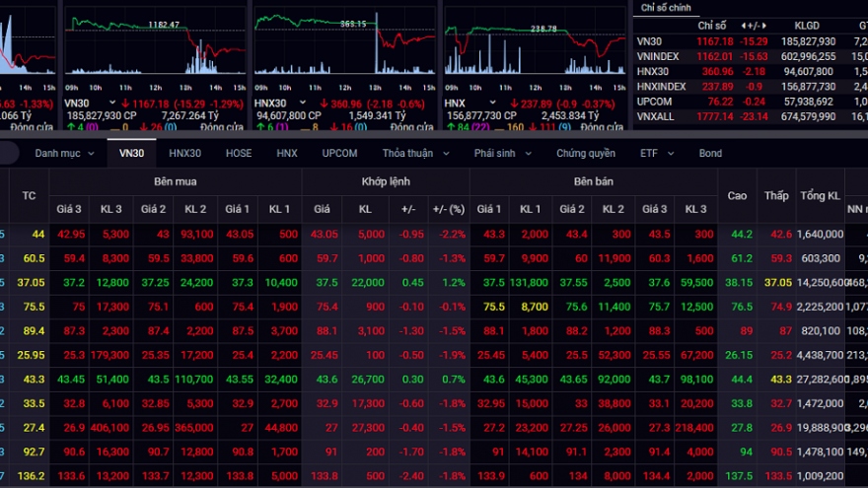Toggle the +/- switcher in Chỉ số chính
Screen dimensions: 868x488
tap(758, 25)
